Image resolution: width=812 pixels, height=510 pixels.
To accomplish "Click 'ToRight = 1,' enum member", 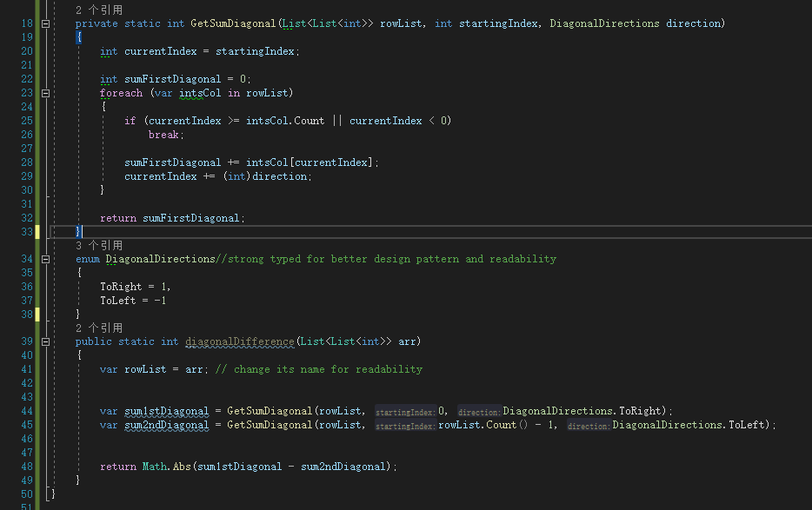I will click(x=135, y=287).
